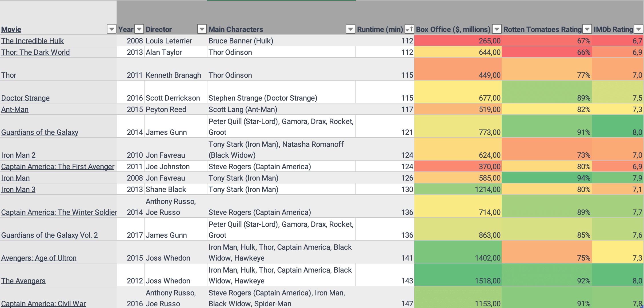
Task: Open the Doctor Strange hyperlink
Action: pos(25,98)
